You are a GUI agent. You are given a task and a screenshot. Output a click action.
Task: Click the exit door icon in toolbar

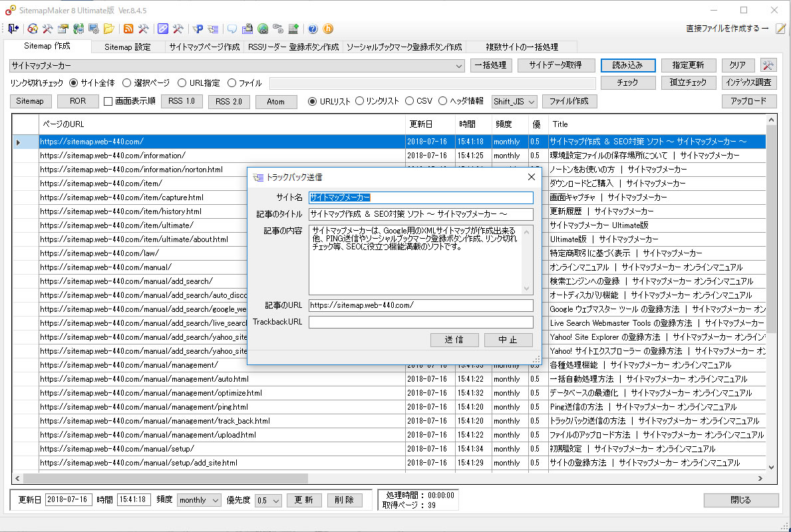[13, 29]
